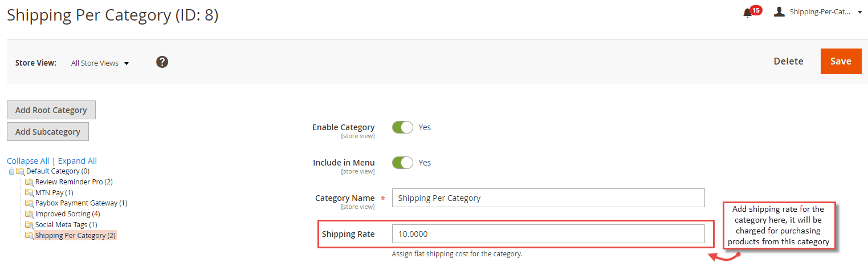Collapse the Default Category tree node
868x266 pixels.
pos(11,172)
